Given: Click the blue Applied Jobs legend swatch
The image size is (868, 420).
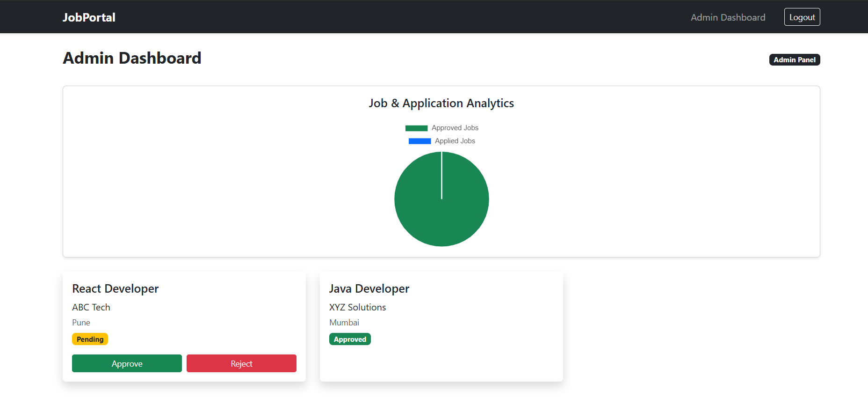Looking at the screenshot, I should [x=420, y=141].
